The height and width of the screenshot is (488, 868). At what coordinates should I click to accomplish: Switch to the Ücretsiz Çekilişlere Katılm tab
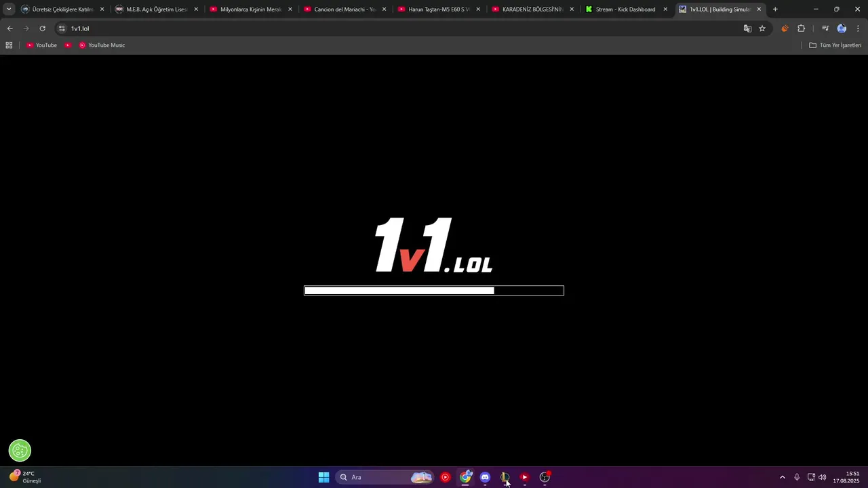[x=62, y=9]
